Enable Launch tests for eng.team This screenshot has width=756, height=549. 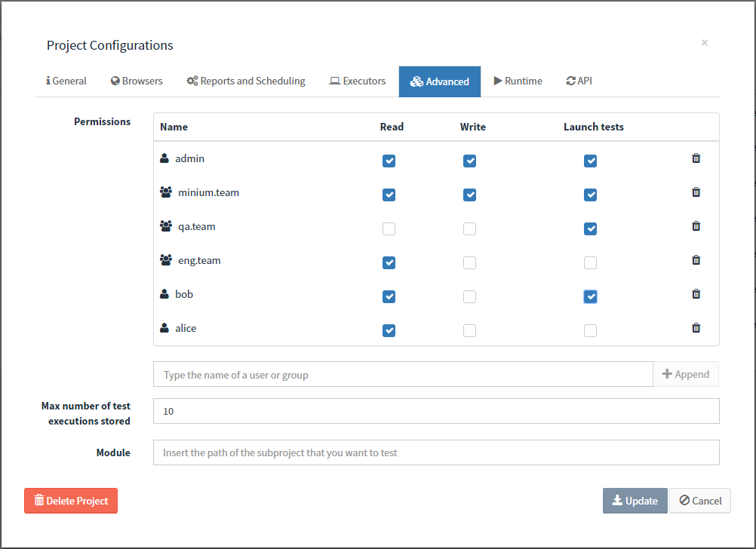coord(590,262)
